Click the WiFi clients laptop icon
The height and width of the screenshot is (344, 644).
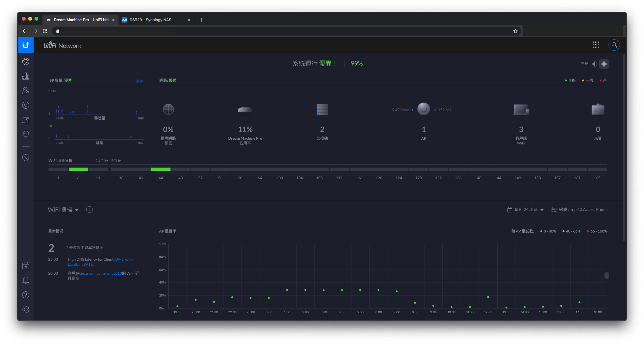tap(521, 110)
